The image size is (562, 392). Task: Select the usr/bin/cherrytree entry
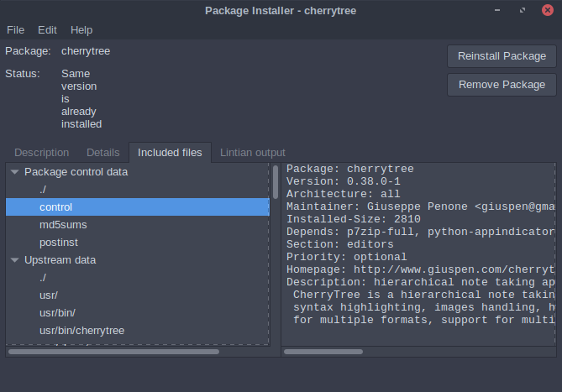click(81, 331)
